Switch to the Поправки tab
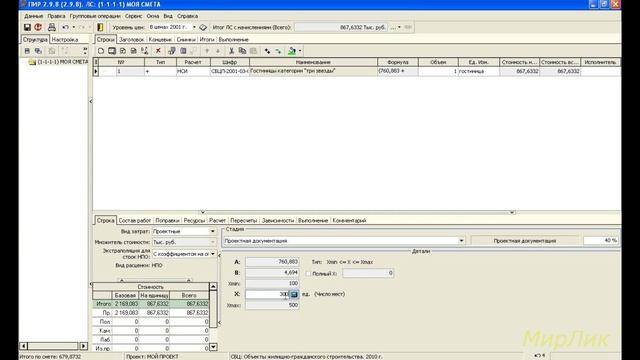Screen dimensions: 640x360 [167, 220]
